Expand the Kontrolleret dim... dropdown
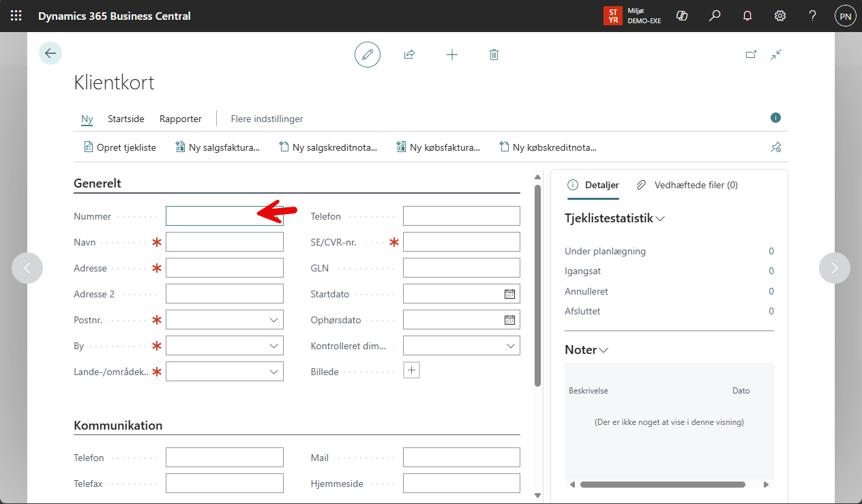 coord(511,346)
